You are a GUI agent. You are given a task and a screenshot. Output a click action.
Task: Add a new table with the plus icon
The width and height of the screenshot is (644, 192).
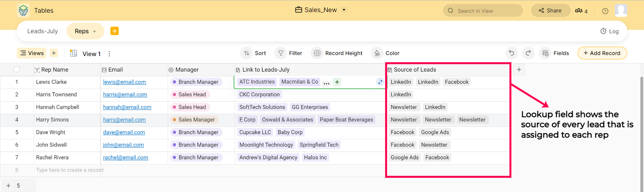click(x=114, y=31)
